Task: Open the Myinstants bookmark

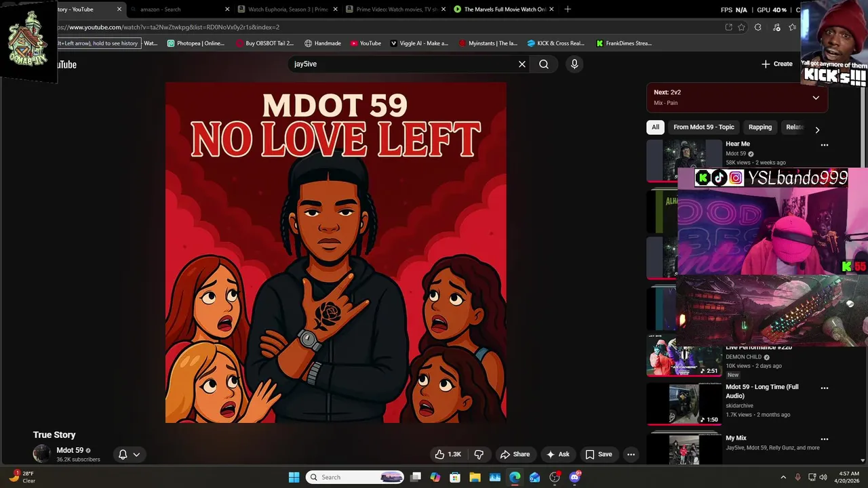Action: tap(488, 43)
